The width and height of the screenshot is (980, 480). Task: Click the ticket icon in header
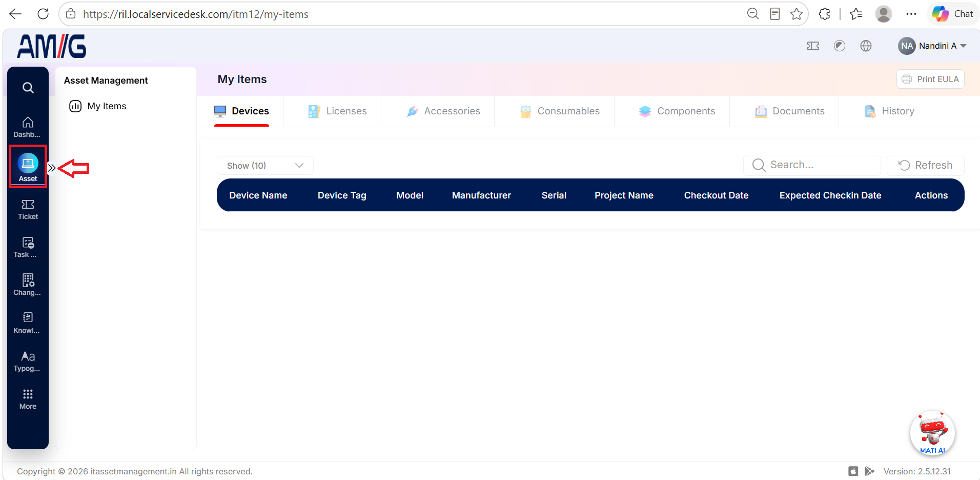[813, 46]
